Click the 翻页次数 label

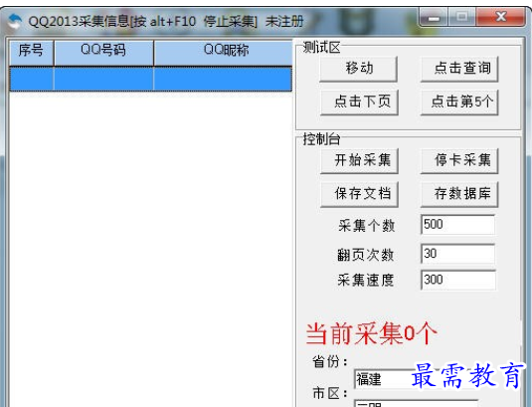click(x=366, y=255)
